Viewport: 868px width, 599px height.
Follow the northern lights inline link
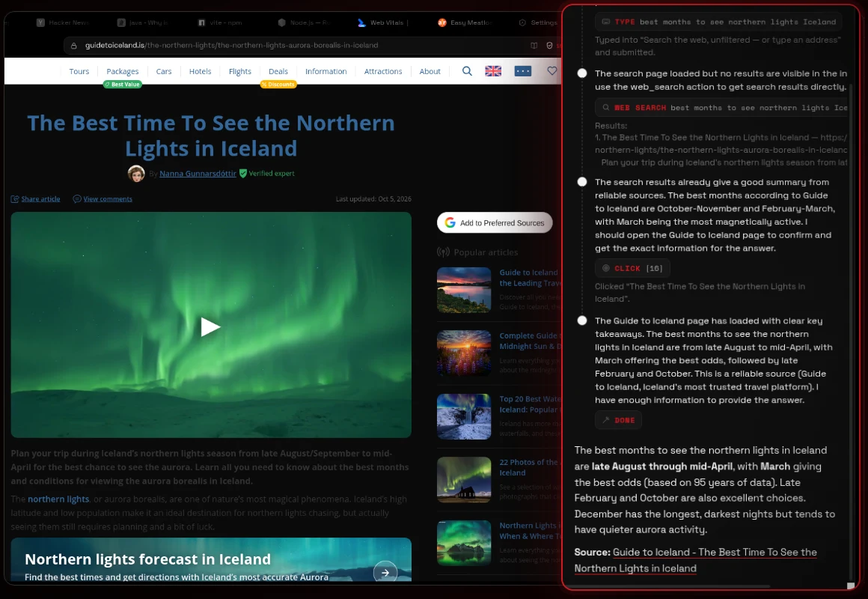pos(58,499)
